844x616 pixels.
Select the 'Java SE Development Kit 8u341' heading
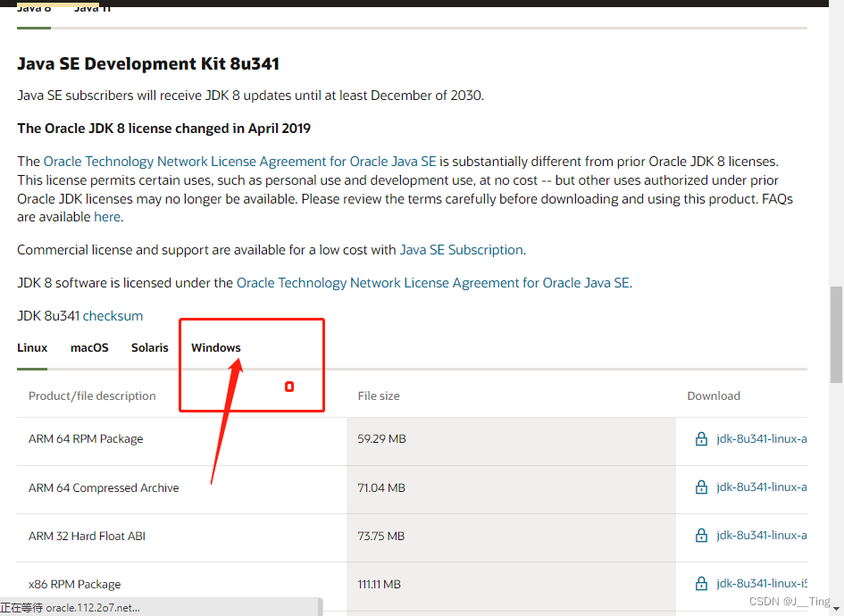pyautogui.click(x=148, y=64)
